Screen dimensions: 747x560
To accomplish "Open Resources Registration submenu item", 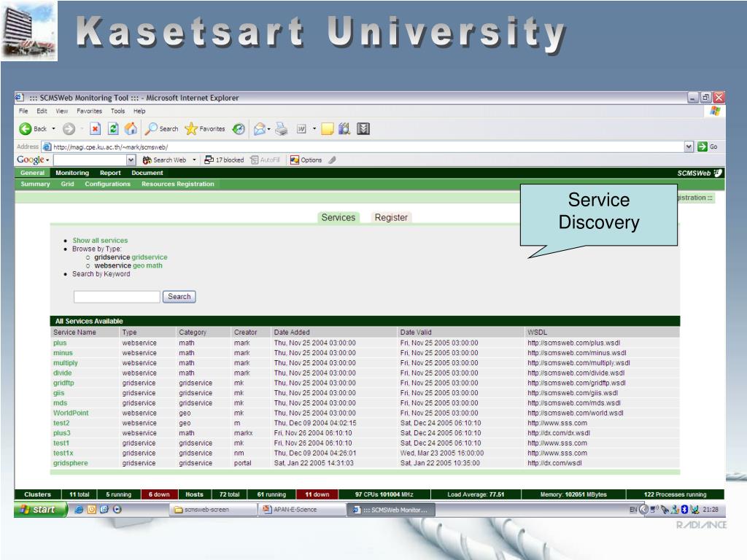I will click(x=178, y=184).
